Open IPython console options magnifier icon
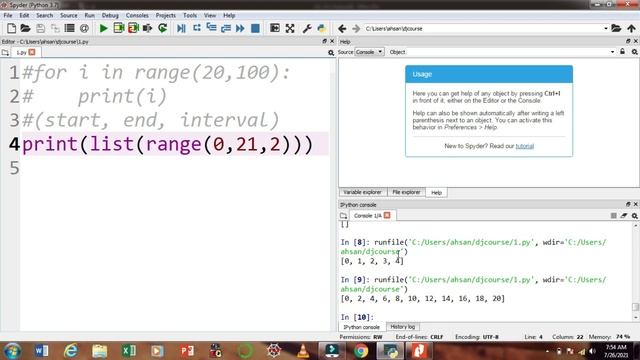Image resolution: width=640 pixels, height=360 pixels. (635, 216)
